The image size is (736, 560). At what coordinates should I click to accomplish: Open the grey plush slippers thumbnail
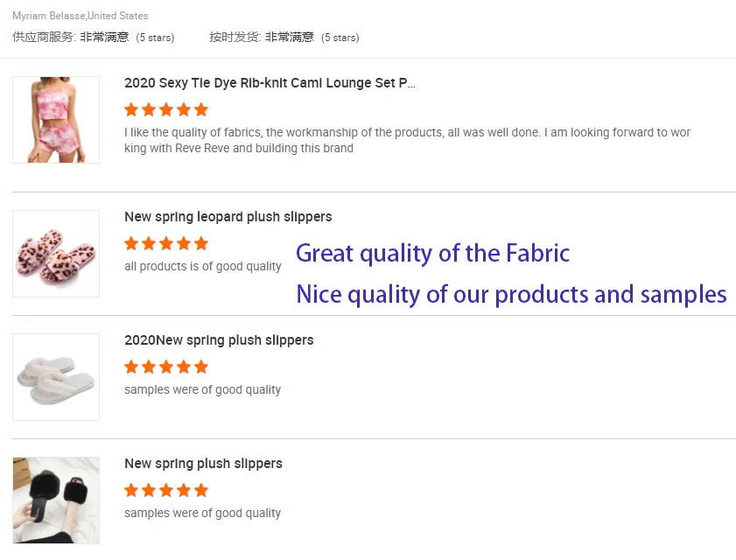coord(56,377)
